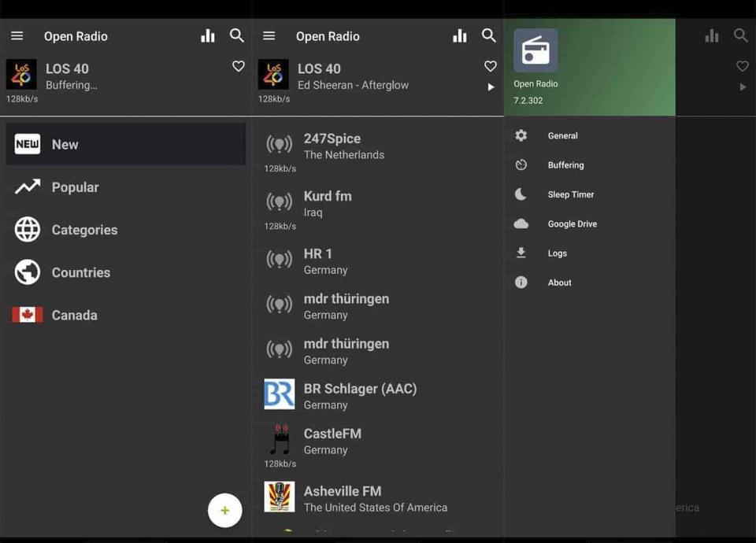Tap the NEW badge icon

click(28, 144)
